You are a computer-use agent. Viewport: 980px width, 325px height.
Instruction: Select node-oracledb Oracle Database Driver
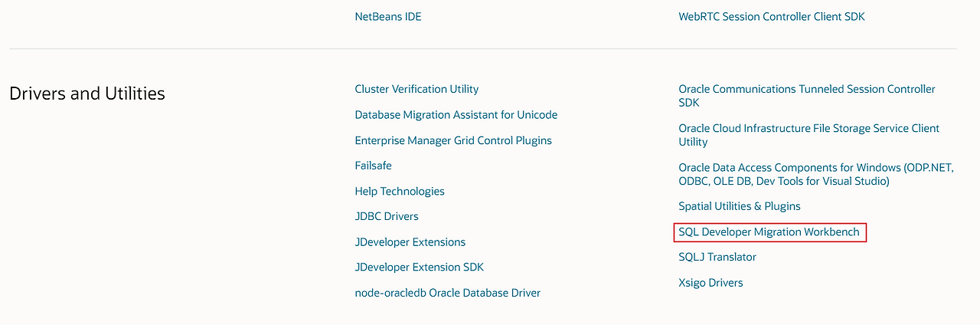448,293
